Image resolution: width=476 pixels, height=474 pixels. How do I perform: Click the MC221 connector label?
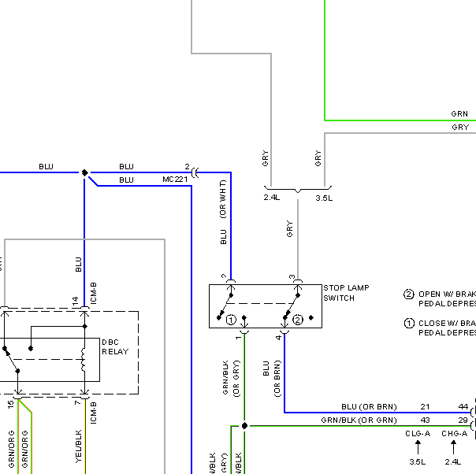tap(175, 180)
